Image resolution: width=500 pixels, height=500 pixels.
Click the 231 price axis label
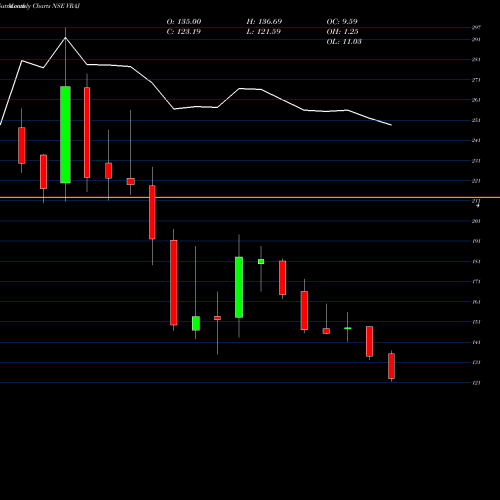[x=476, y=161]
